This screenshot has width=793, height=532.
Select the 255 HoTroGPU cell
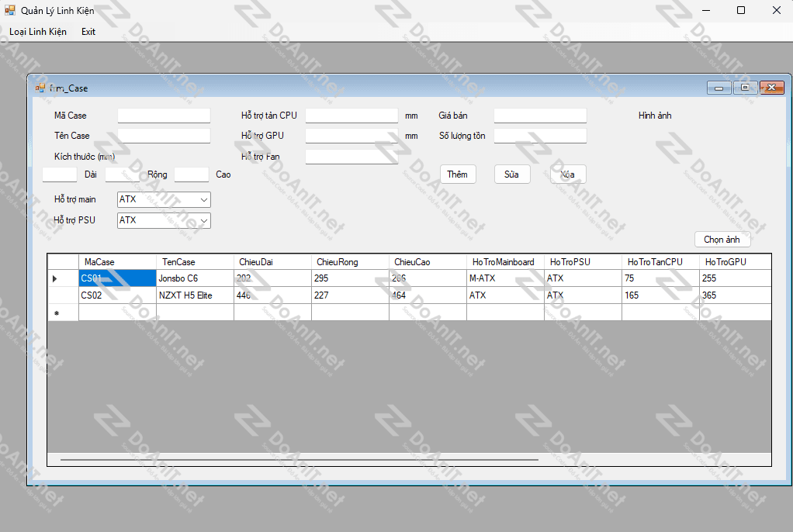[x=736, y=278]
